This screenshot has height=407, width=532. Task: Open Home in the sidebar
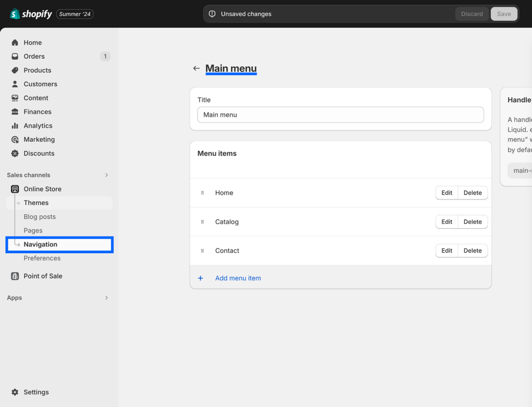coord(33,43)
